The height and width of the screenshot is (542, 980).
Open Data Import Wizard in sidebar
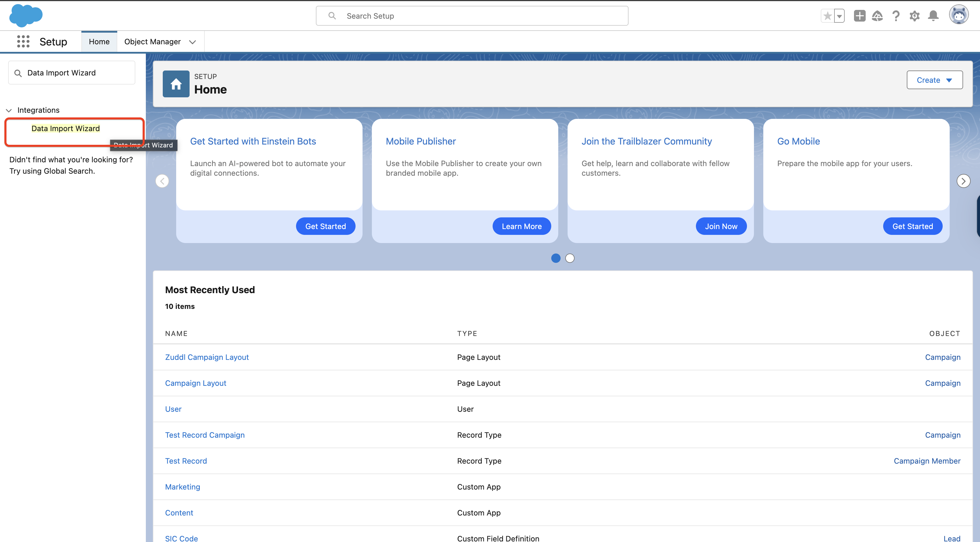pos(65,129)
